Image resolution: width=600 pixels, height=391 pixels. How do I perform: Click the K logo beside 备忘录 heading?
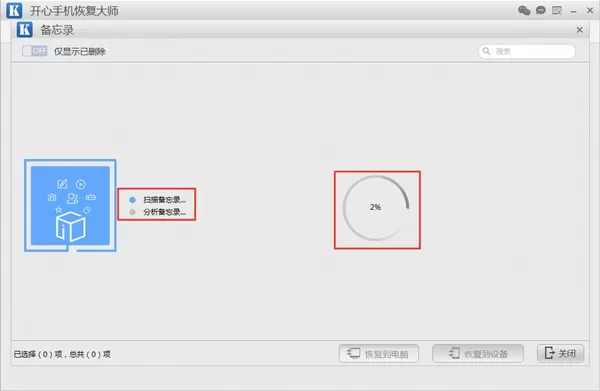(x=24, y=29)
